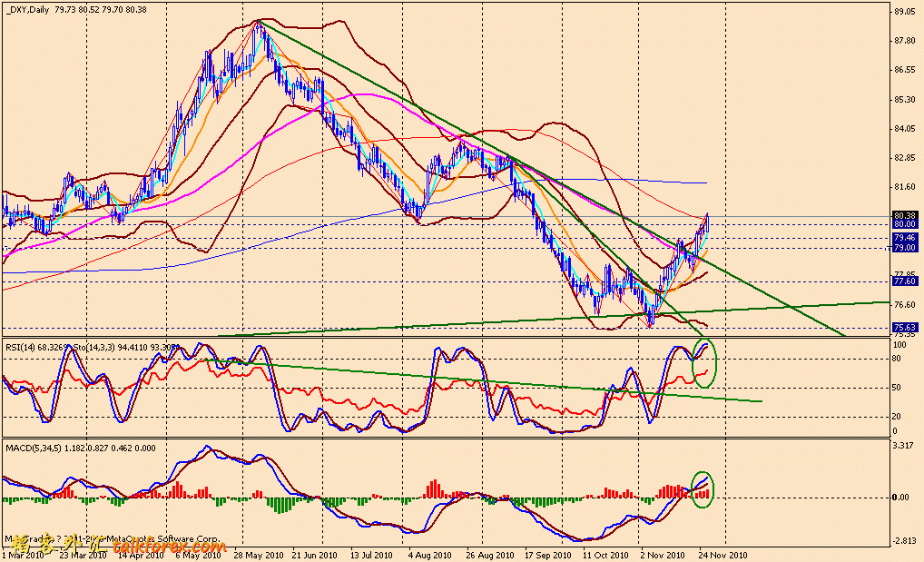Click the 81.60 price axis label
Viewport: 924px width, 562px height.
tap(905, 186)
